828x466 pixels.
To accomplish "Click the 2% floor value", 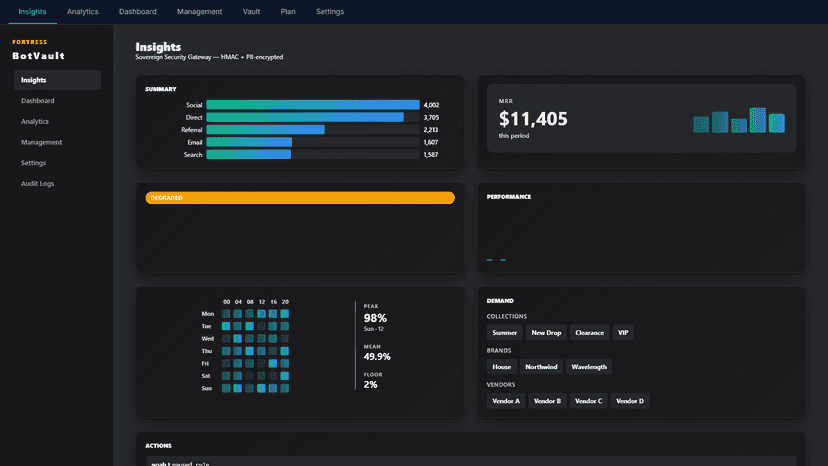I will point(370,385).
